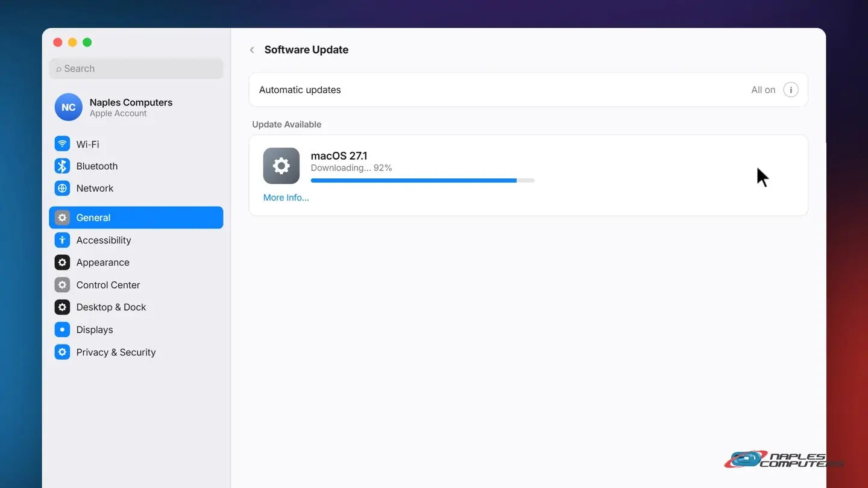The height and width of the screenshot is (488, 868).
Task: Click the Automatic updates row label
Action: click(x=300, y=90)
